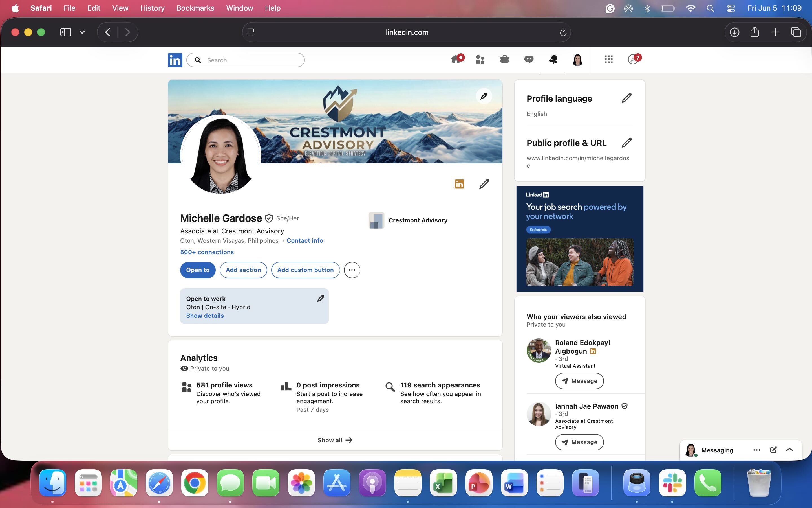View 500+ connections
This screenshot has height=508, width=812.
tap(207, 252)
